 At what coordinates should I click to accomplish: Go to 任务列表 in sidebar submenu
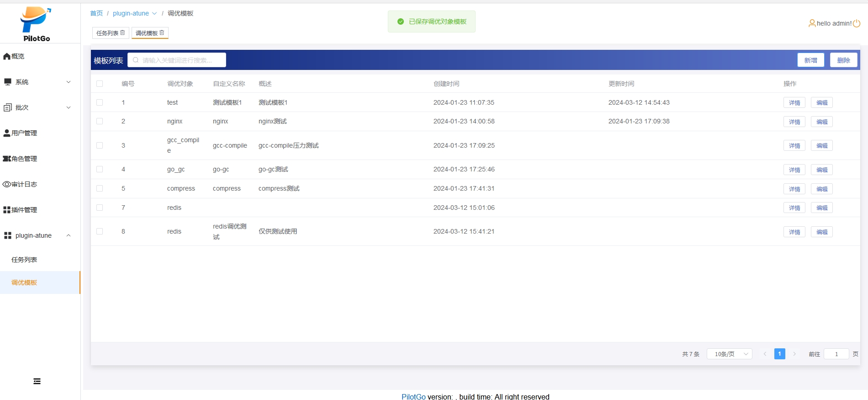pyautogui.click(x=24, y=260)
